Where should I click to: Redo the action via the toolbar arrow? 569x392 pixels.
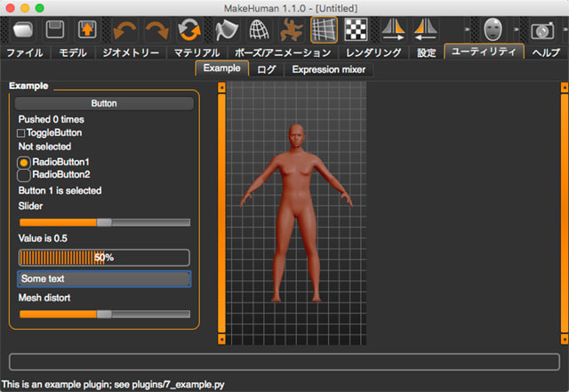pos(157,30)
